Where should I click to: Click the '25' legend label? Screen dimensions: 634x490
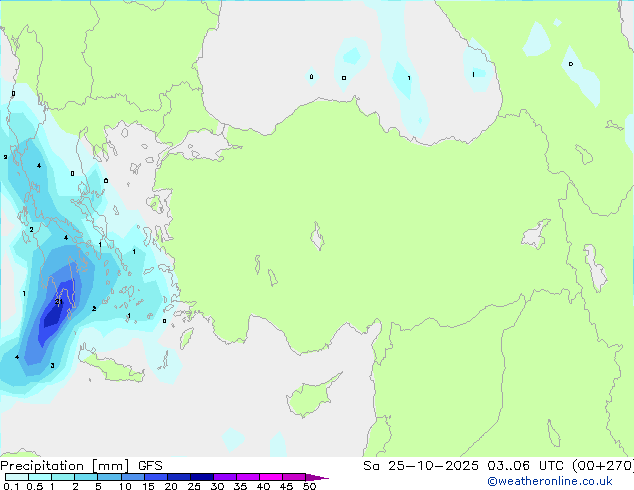[194, 486]
